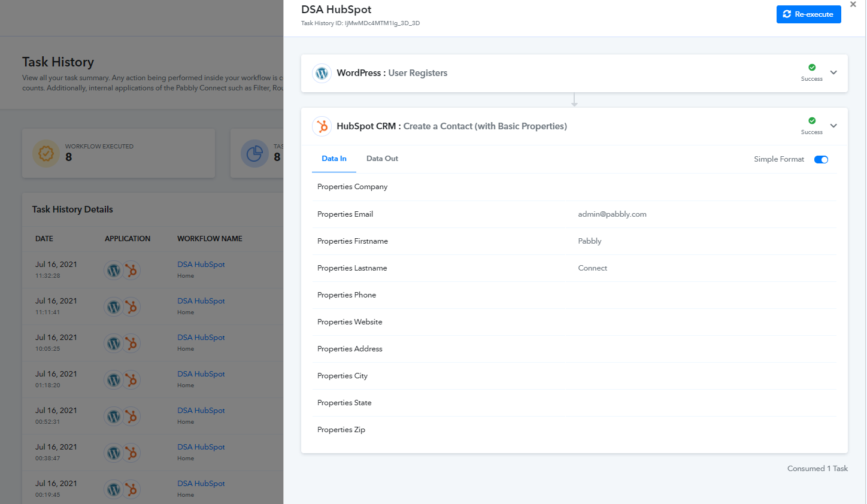The width and height of the screenshot is (867, 504).
Task: Click the WordPress icon in the 11:11:41 row
Action: pos(114,307)
